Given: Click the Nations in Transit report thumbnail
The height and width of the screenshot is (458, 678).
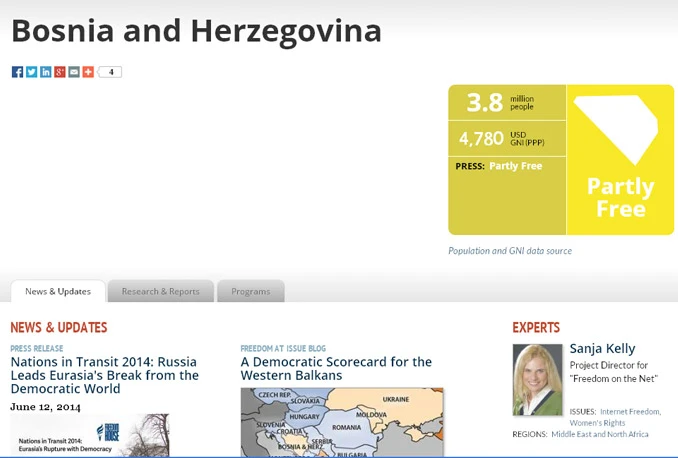Looking at the screenshot, I should pyautogui.click(x=90, y=436).
